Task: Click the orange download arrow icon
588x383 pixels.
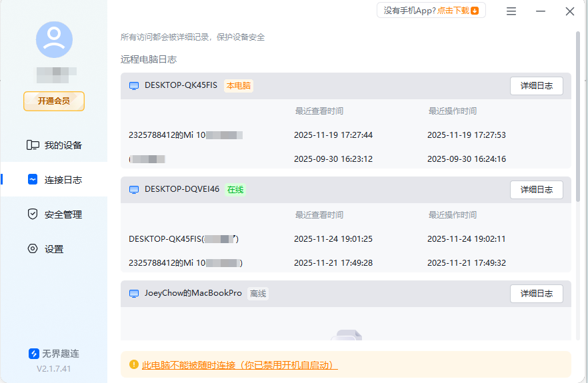Action: tap(475, 11)
